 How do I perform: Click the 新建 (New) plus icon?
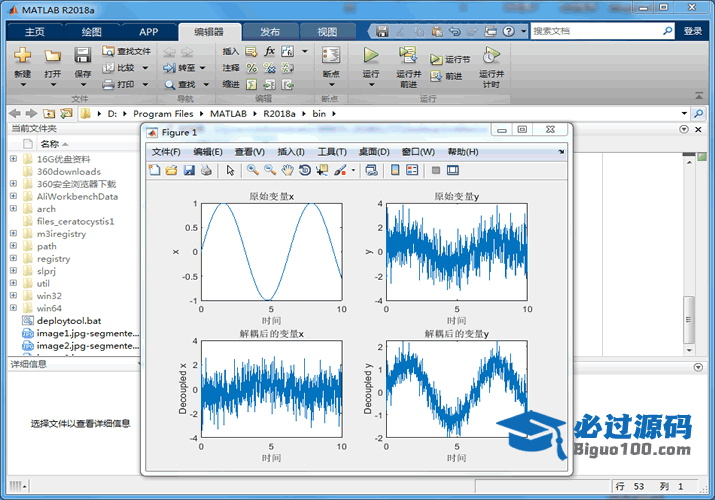click(x=22, y=55)
